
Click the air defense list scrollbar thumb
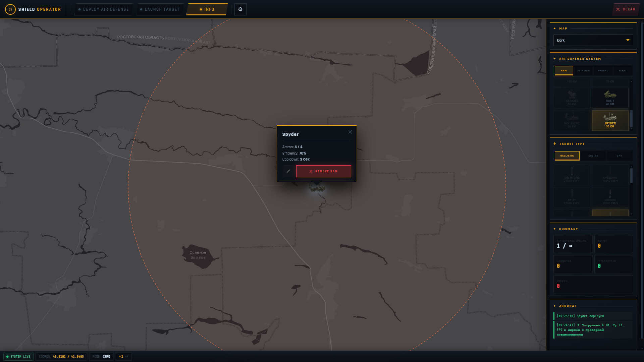point(631,118)
